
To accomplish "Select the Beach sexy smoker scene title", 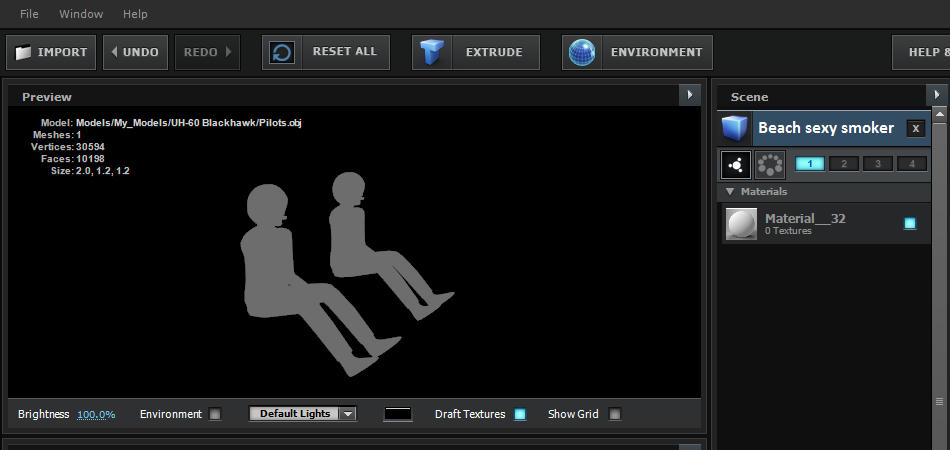I will [826, 128].
